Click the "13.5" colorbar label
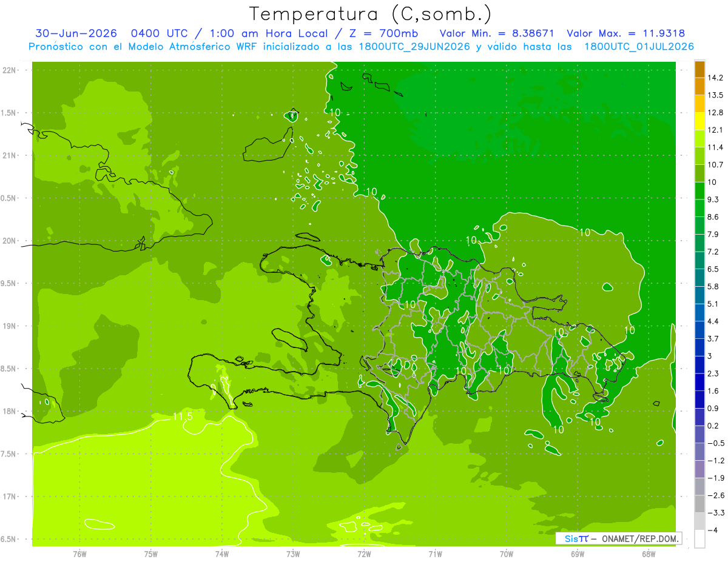The width and height of the screenshot is (728, 562). pos(716,95)
